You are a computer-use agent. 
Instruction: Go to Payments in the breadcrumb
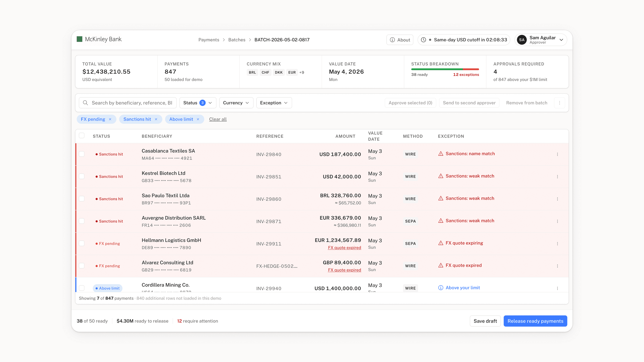209,40
